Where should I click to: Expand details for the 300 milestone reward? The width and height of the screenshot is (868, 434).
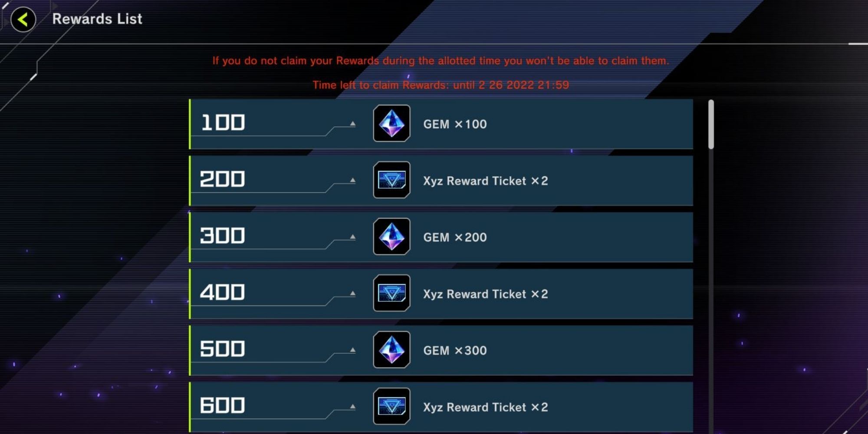352,236
